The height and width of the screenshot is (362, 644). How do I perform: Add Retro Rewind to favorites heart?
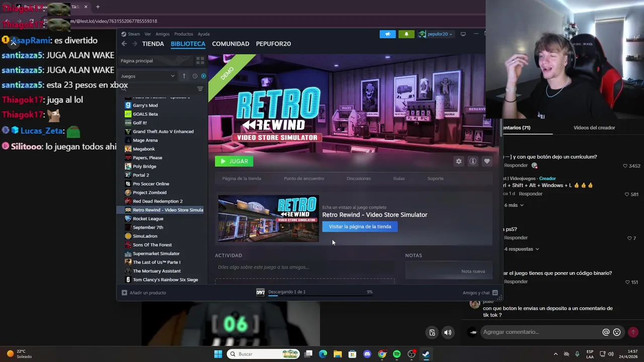click(x=487, y=161)
